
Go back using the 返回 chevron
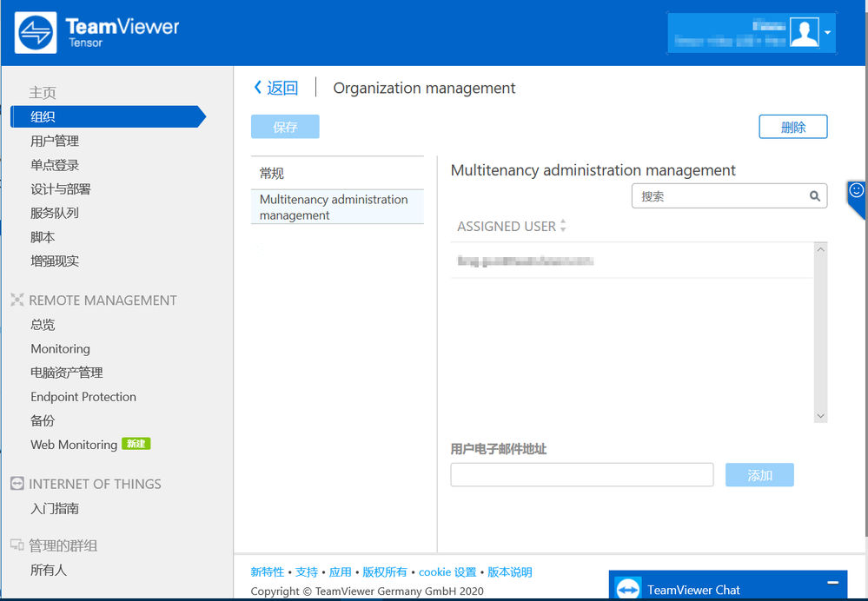pos(257,88)
